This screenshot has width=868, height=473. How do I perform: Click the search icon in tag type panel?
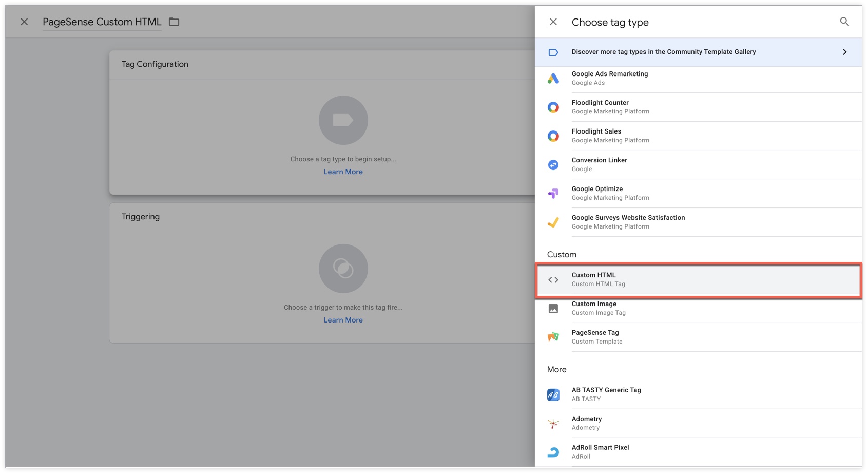844,22
